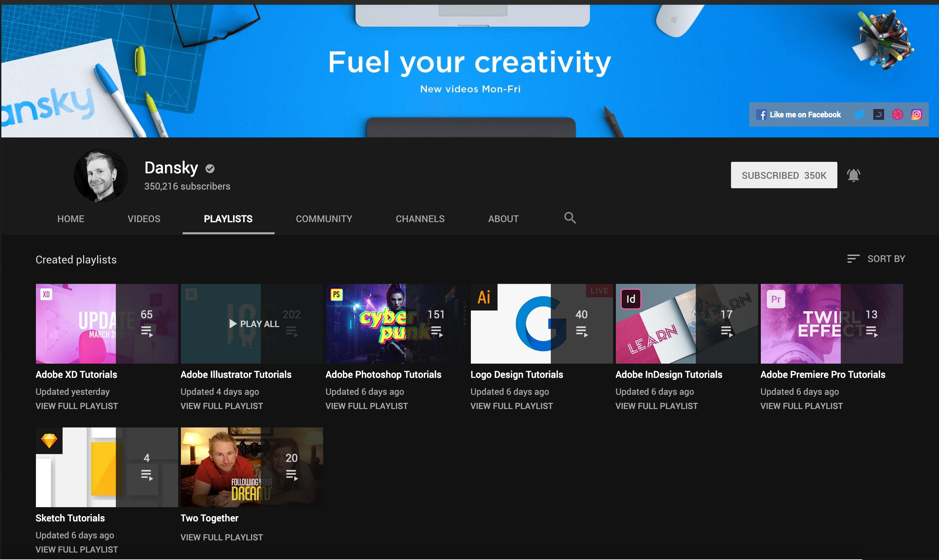Click the Ai badge on Logo Design thumbnail

click(484, 297)
